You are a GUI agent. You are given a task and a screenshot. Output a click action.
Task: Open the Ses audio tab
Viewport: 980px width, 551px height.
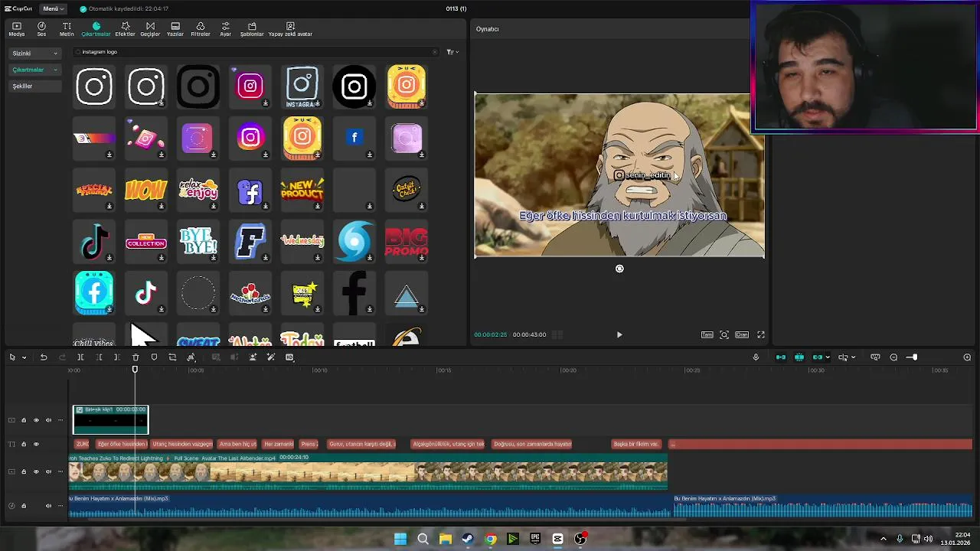click(x=41, y=29)
